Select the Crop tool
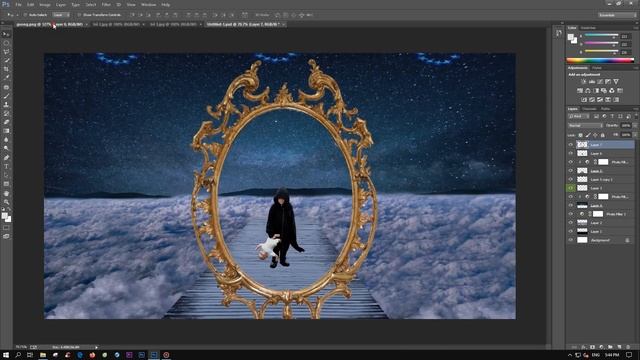640x360 pixels. point(6,69)
